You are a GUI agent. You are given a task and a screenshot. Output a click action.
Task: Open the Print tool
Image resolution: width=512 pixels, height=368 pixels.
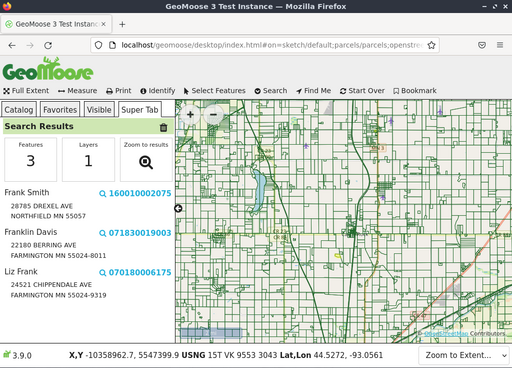tap(119, 91)
